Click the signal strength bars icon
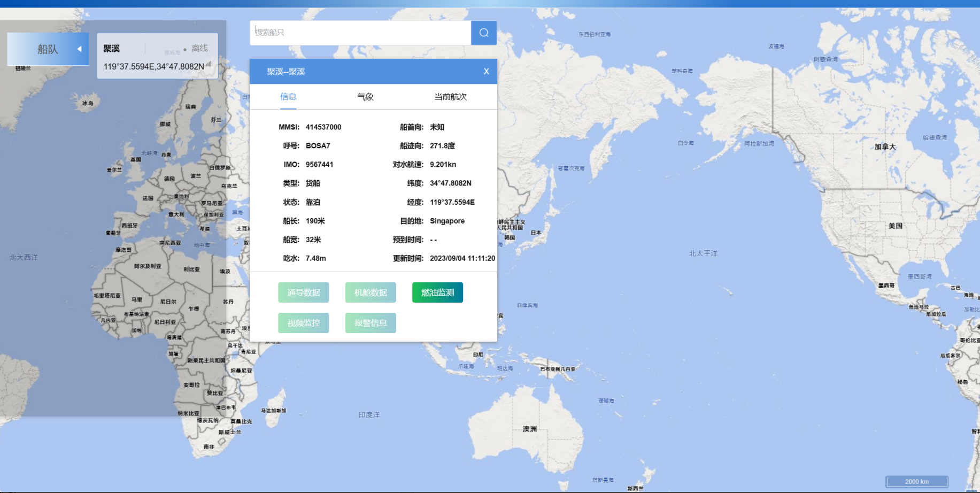 point(209,64)
